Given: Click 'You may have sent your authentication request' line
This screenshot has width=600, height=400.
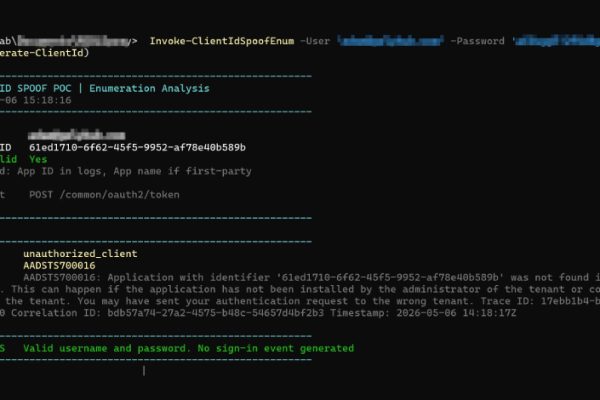Looking at the screenshot, I should pos(300,301).
